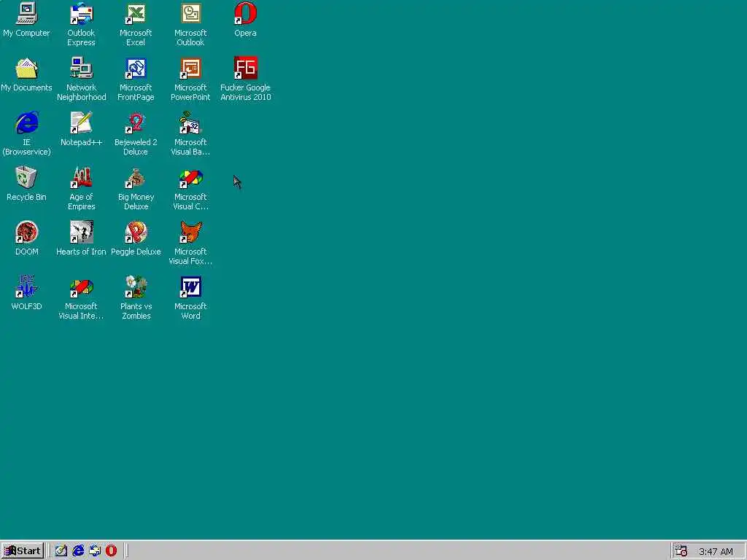Click the Peggle Deluxe shortcut
The image size is (747, 560).
pyautogui.click(x=136, y=238)
